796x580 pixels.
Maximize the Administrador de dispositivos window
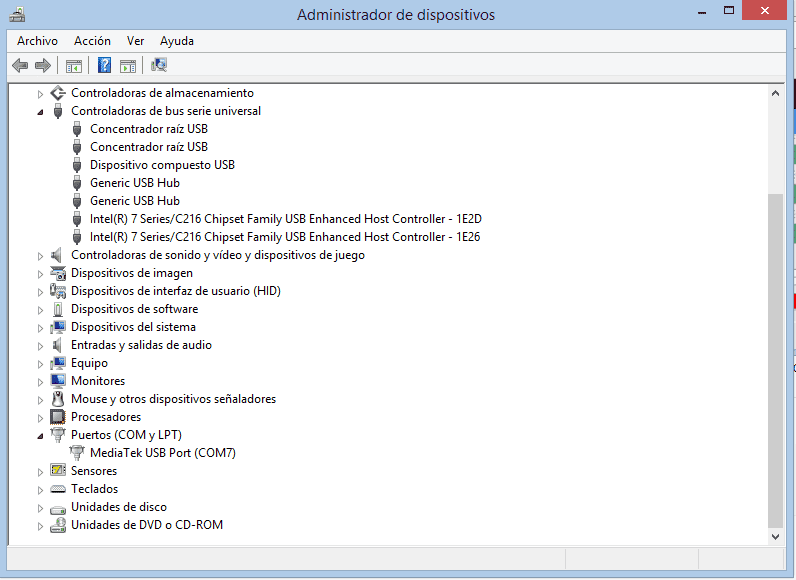tap(728, 11)
